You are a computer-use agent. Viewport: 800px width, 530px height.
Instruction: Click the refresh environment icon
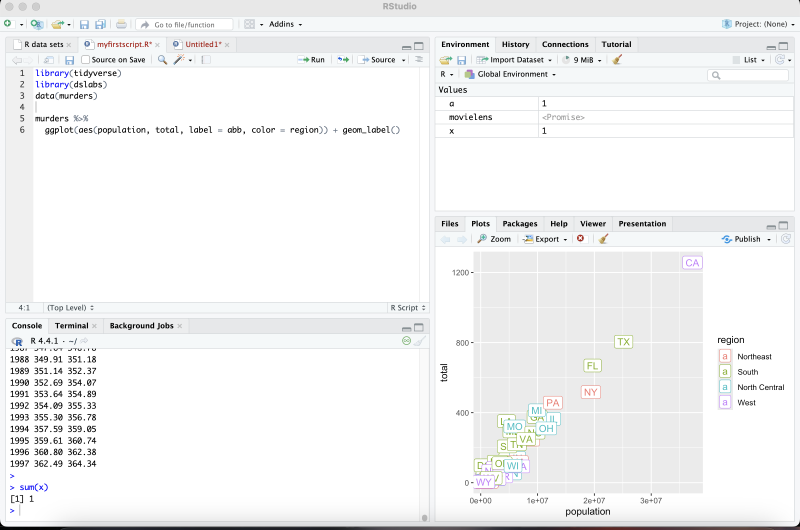coord(780,60)
